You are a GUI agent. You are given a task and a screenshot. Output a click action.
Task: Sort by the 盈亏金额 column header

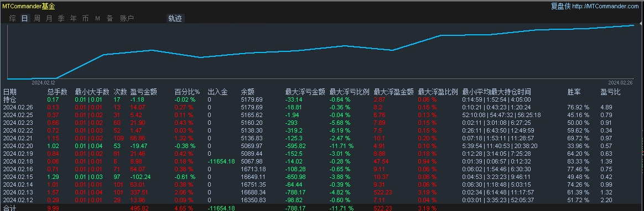coord(143,92)
